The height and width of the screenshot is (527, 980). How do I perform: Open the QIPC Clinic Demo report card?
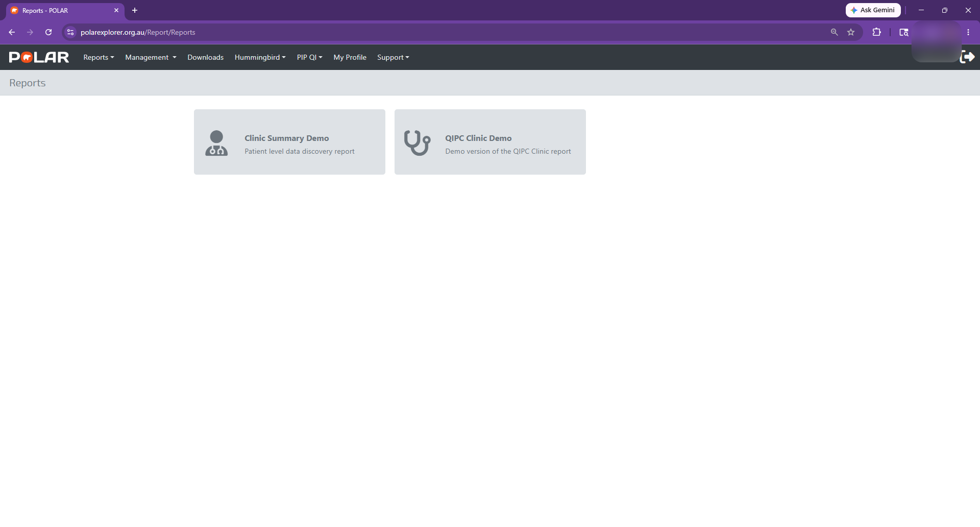(490, 142)
